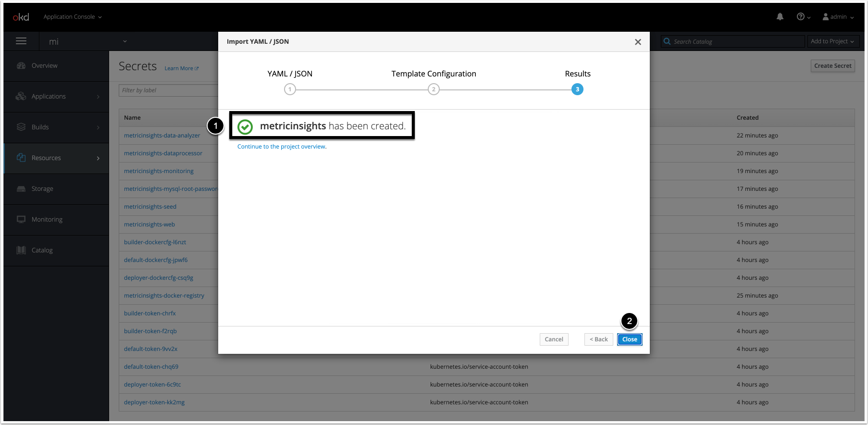Open the metricinsights-data-analyzer secret
Image resolution: width=868 pixels, height=425 pixels.
pyautogui.click(x=162, y=136)
